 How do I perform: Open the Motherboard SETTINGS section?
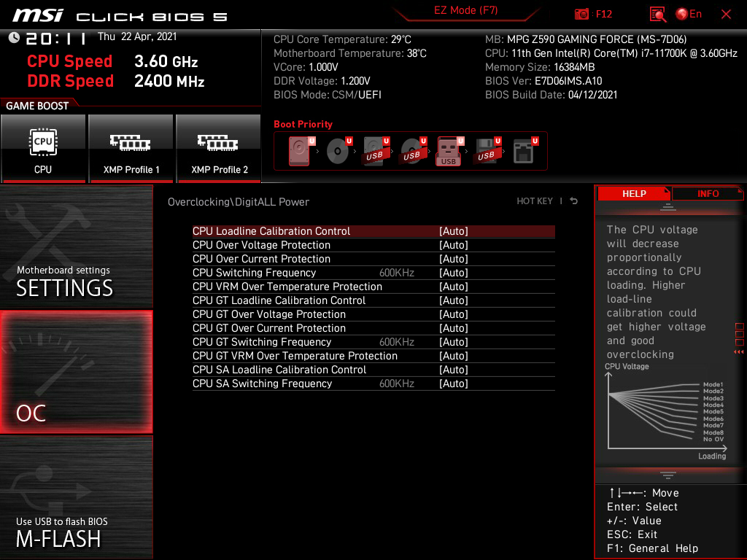point(76,247)
